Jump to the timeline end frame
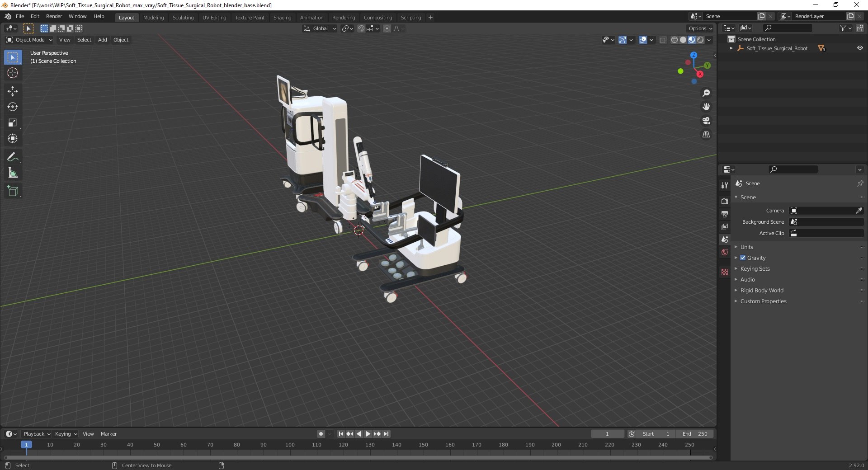Viewport: 868px width, 470px height. (x=386, y=434)
